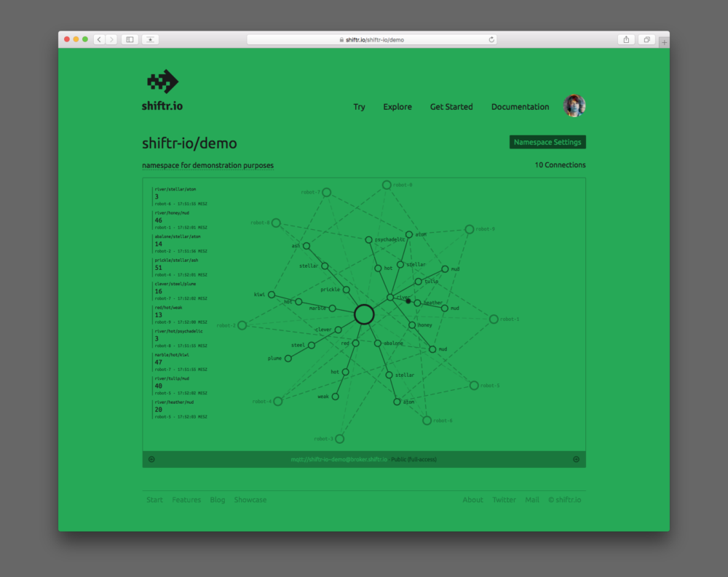
Task: Open the mqtt broker URL link
Action: pyautogui.click(x=339, y=459)
